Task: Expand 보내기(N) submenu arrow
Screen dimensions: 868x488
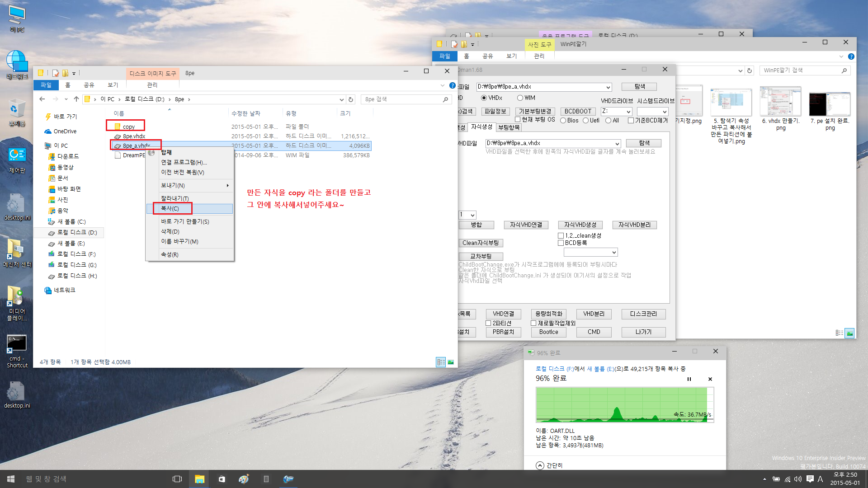Action: tap(227, 186)
